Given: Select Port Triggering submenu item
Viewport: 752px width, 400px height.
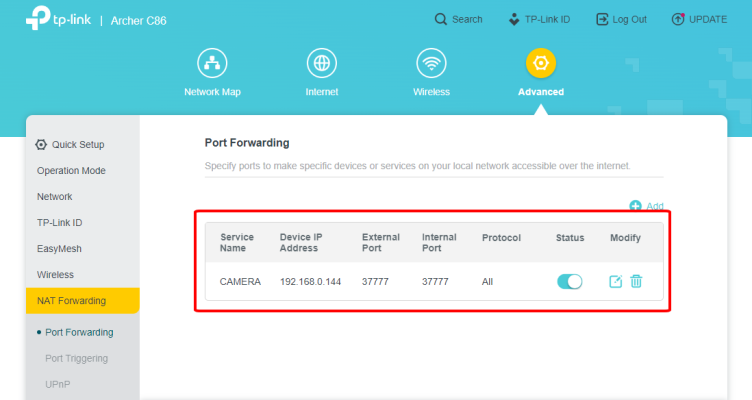Looking at the screenshot, I should click(x=76, y=358).
